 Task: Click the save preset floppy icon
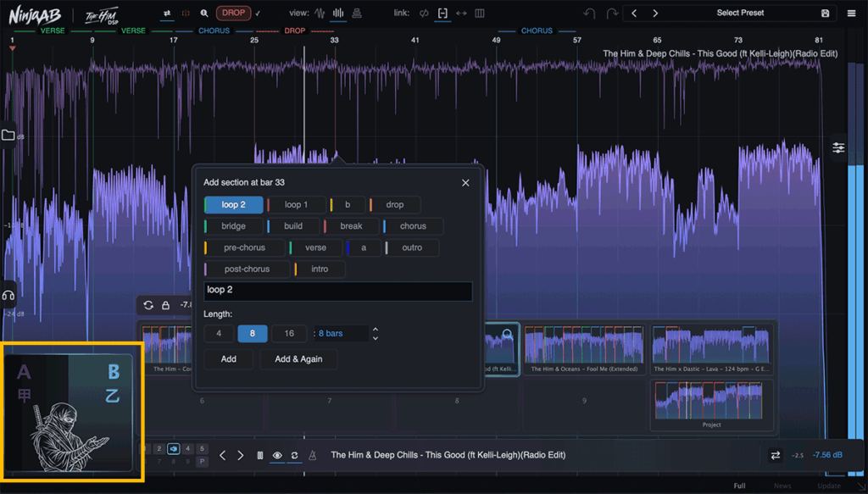click(x=825, y=13)
